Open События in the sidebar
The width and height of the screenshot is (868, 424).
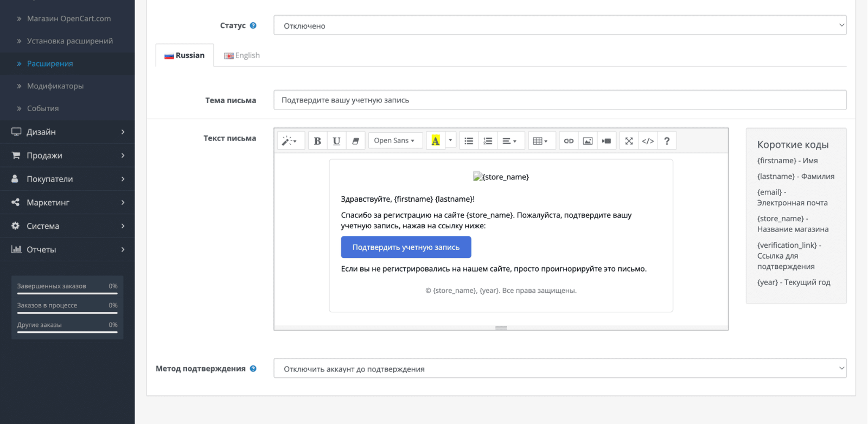pyautogui.click(x=43, y=108)
